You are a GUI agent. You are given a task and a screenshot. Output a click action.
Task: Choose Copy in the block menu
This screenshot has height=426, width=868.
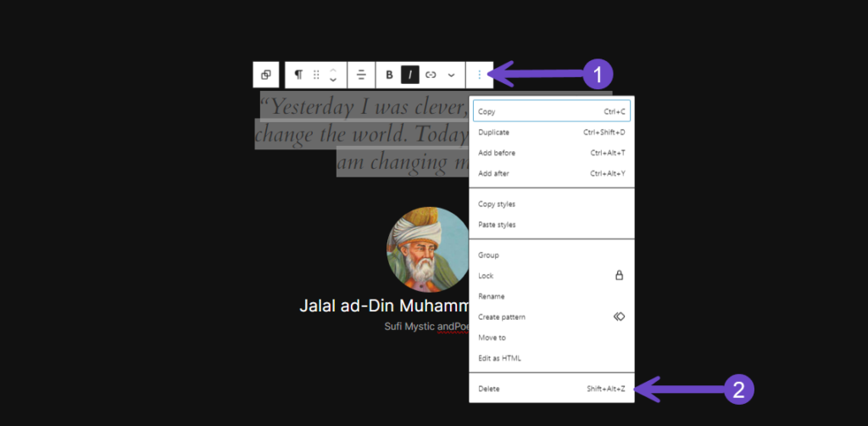551,111
